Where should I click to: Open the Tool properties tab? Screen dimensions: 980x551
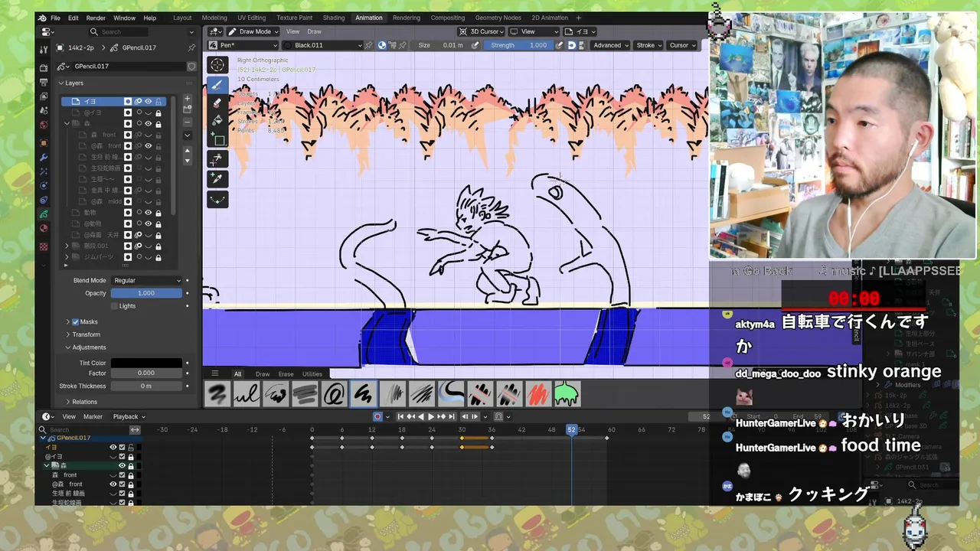[44, 49]
